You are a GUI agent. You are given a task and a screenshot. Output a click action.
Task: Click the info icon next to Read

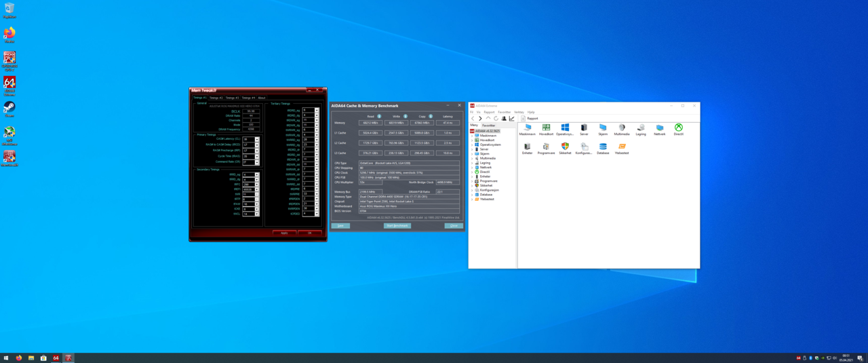click(379, 117)
